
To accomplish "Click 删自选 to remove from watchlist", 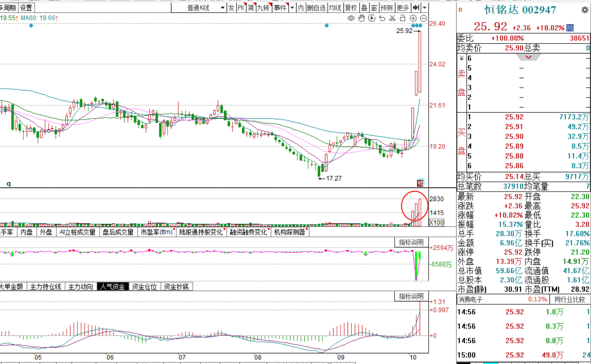I will (x=316, y=8).
